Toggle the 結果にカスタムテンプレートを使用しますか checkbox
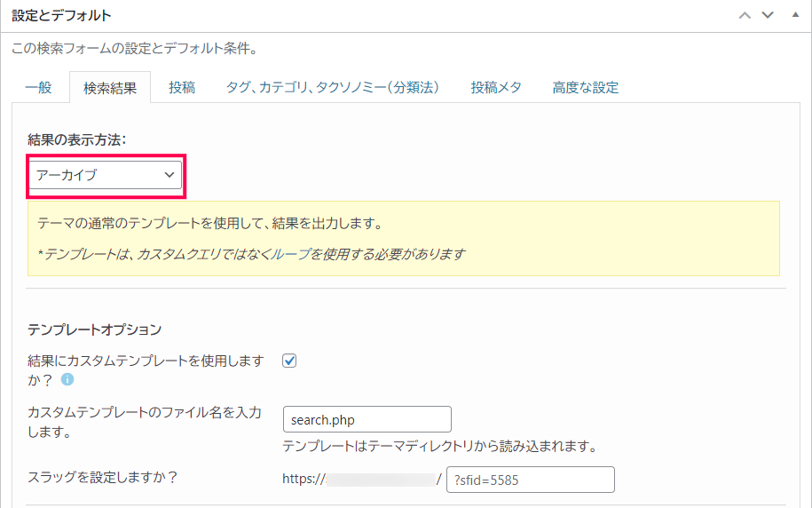The image size is (812, 508). click(x=289, y=361)
